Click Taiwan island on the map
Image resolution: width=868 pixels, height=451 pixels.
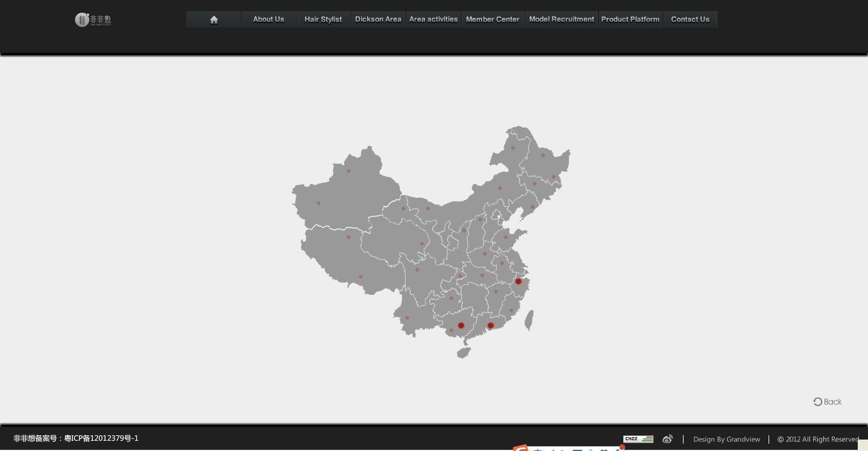point(529,320)
